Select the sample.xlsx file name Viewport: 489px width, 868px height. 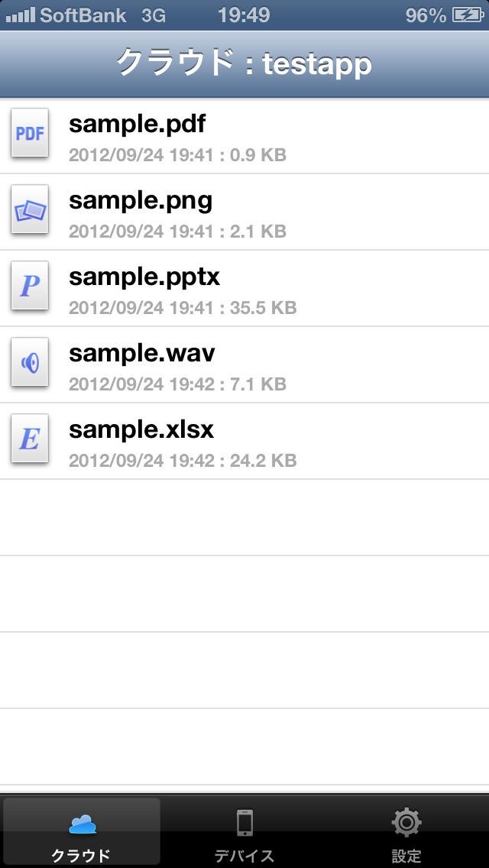pos(141,429)
